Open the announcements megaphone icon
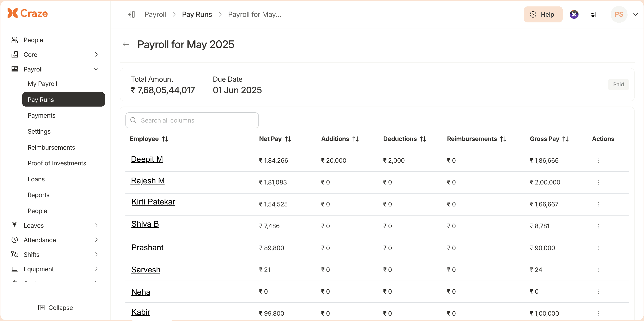This screenshot has height=321, width=644. [593, 14]
